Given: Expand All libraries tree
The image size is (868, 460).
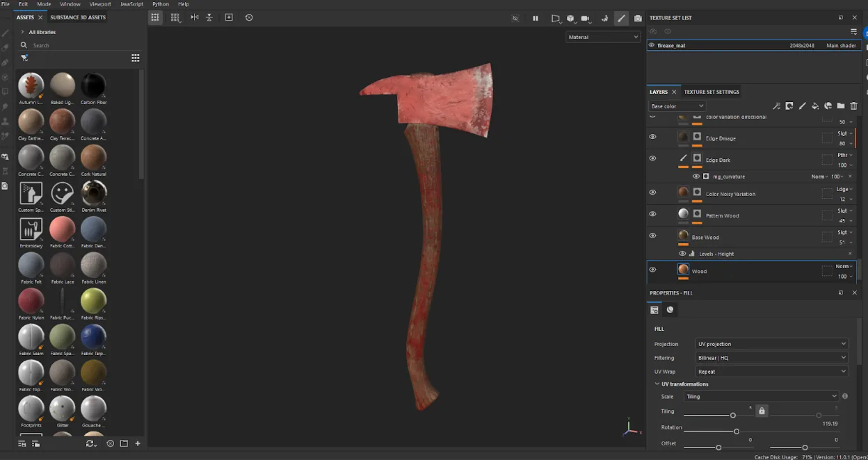Looking at the screenshot, I should [x=22, y=32].
